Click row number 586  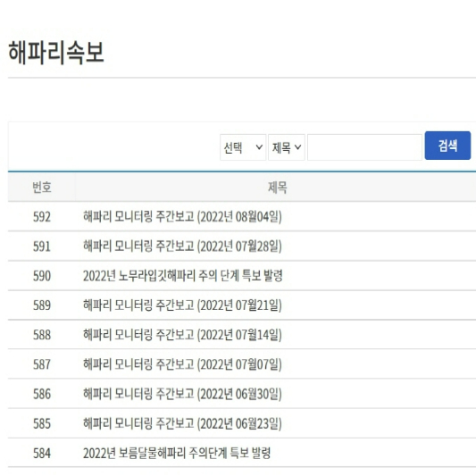[42, 394]
